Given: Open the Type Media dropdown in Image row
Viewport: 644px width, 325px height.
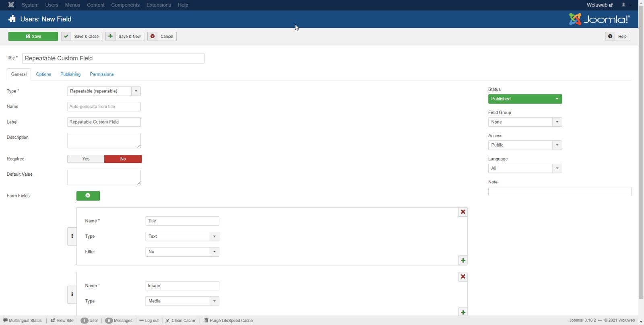Looking at the screenshot, I should [182, 301].
